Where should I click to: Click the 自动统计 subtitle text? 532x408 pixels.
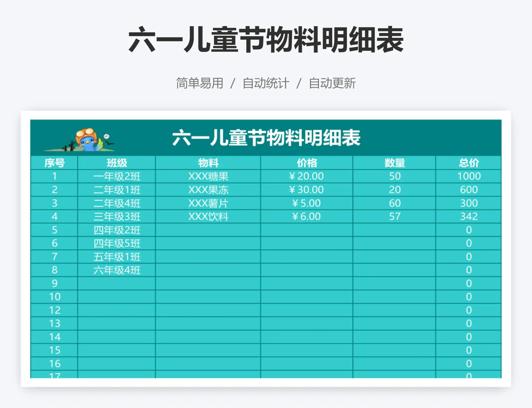point(266,82)
